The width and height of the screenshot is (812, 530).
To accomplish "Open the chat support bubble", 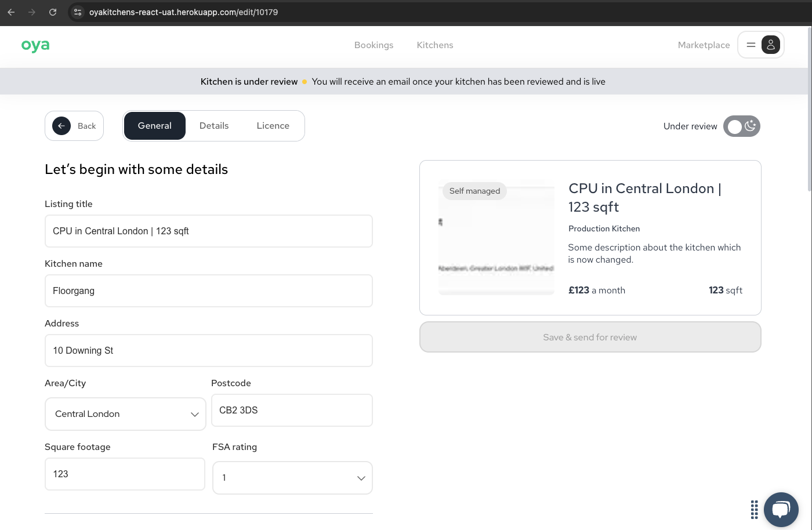I will point(781,509).
